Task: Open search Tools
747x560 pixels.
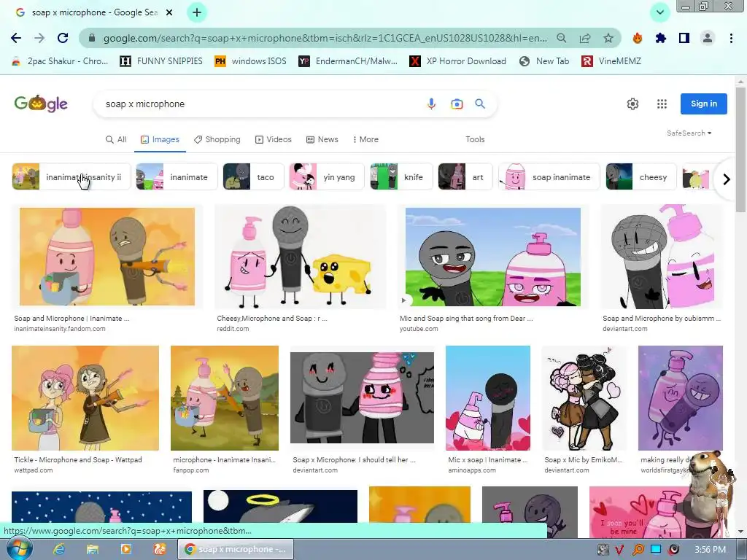Action: tap(475, 139)
